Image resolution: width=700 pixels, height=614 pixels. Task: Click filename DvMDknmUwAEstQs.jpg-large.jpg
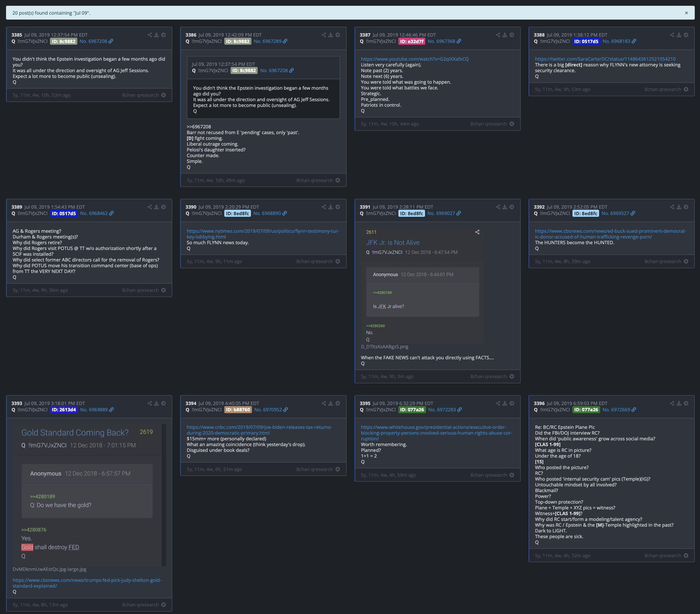point(49,569)
